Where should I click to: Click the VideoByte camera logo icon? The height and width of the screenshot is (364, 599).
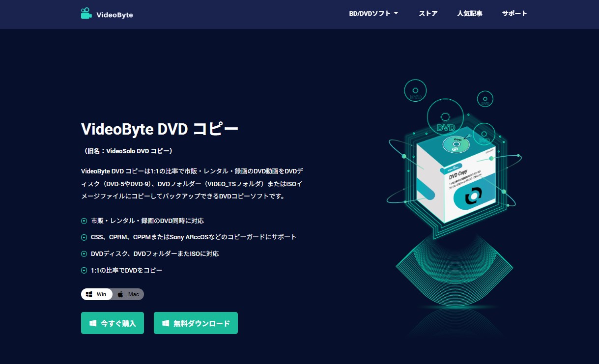[86, 13]
